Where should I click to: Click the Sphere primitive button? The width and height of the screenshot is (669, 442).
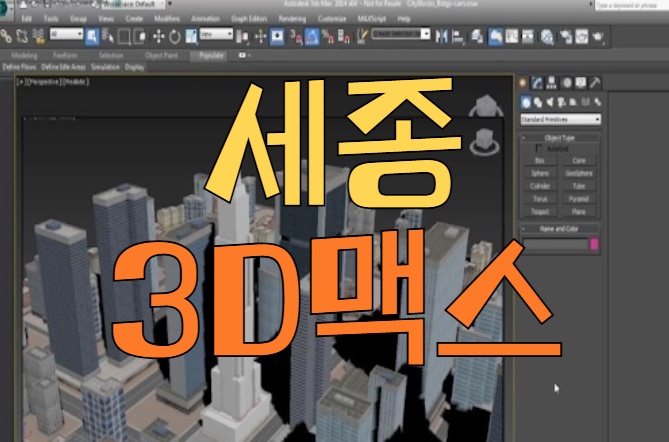tap(540, 173)
